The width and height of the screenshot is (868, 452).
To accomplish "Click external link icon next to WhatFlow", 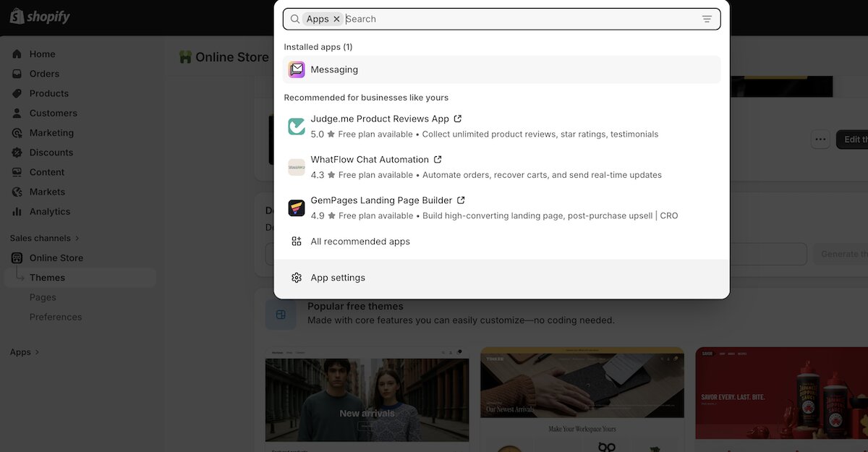I will tap(438, 159).
